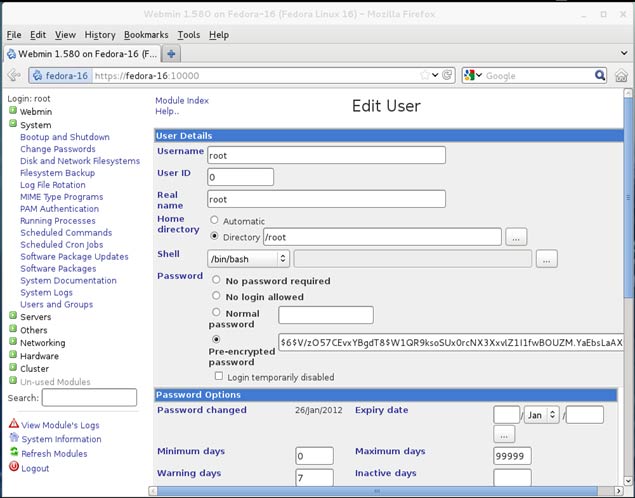Click the browser back arrow icon
This screenshot has height=498, width=635.
click(x=14, y=75)
